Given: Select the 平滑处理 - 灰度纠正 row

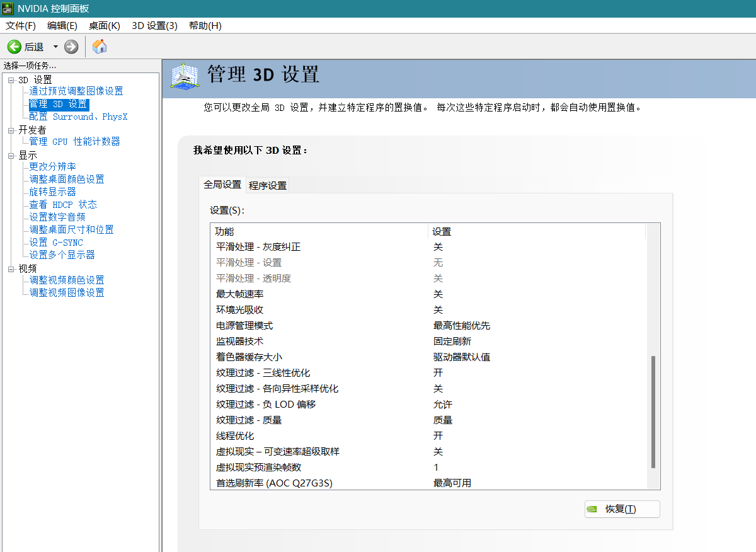Looking at the screenshot, I should pyautogui.click(x=428, y=247).
